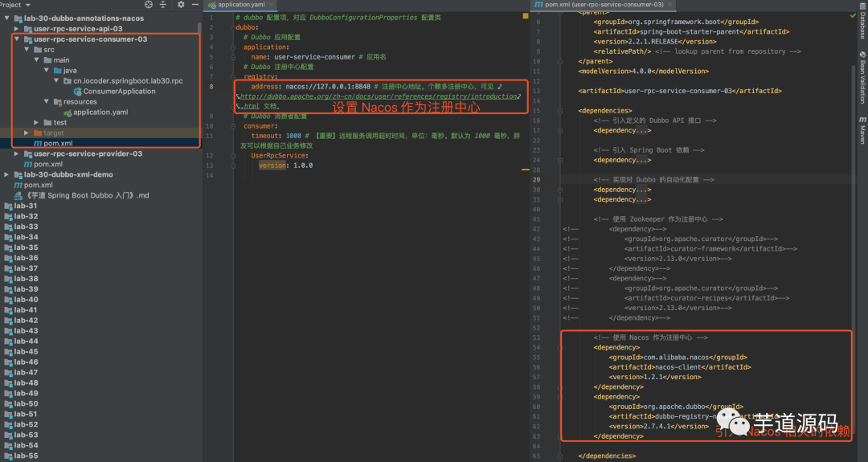Open the Database tool window

click(x=862, y=22)
